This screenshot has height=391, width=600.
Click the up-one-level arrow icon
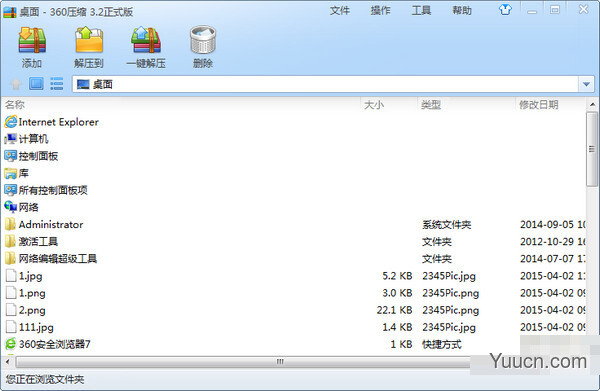16,84
